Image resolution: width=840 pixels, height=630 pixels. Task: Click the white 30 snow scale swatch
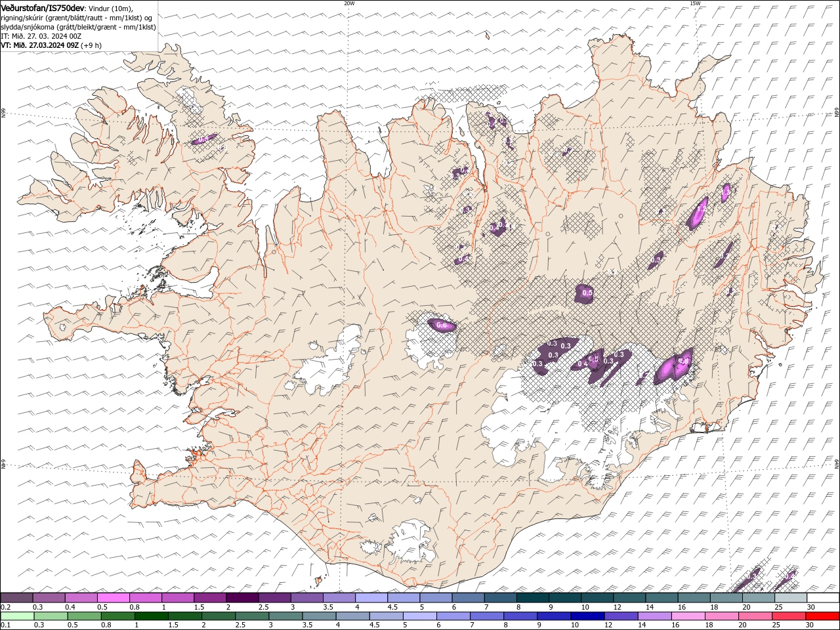point(823,598)
